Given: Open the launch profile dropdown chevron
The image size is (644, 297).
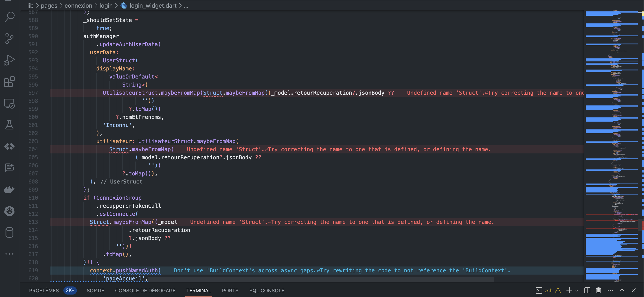Looking at the screenshot, I should [x=577, y=290].
